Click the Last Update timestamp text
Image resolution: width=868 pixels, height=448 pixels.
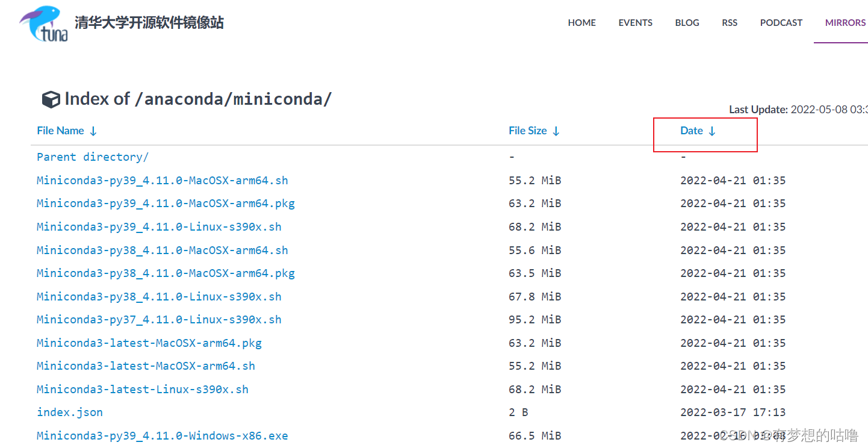[x=798, y=110]
